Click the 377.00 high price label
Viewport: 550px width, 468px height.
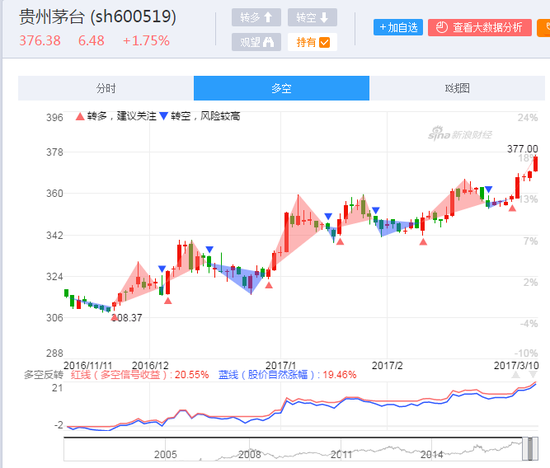[522, 149]
